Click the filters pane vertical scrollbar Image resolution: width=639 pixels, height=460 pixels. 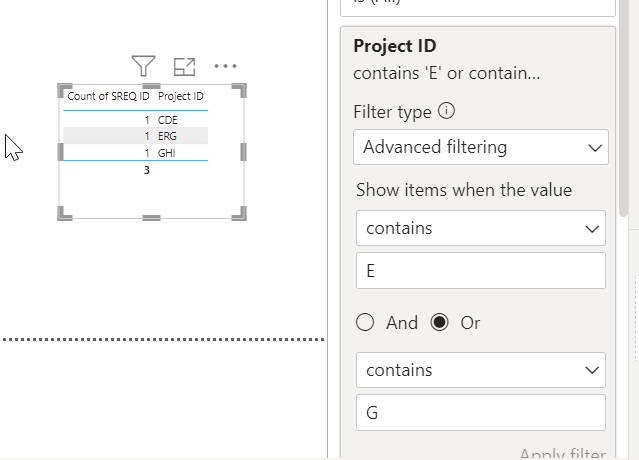coord(623,108)
